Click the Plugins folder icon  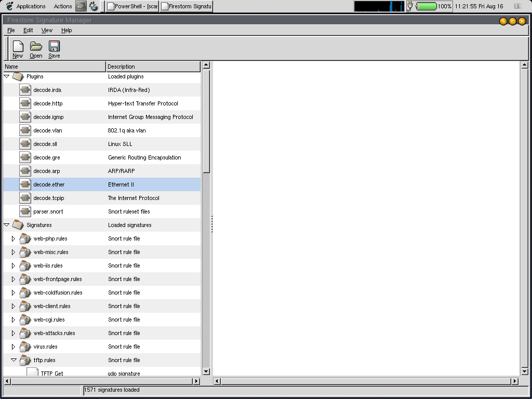pyautogui.click(x=18, y=76)
